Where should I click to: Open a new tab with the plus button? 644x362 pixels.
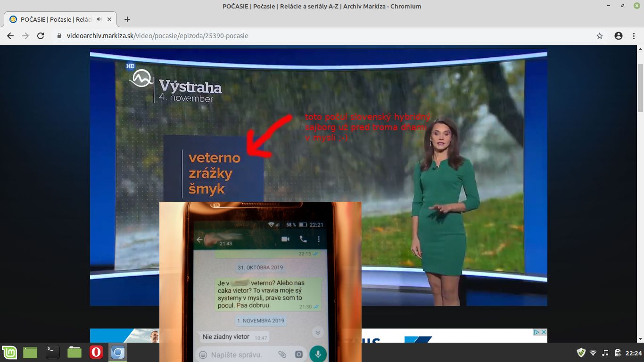click(x=127, y=19)
